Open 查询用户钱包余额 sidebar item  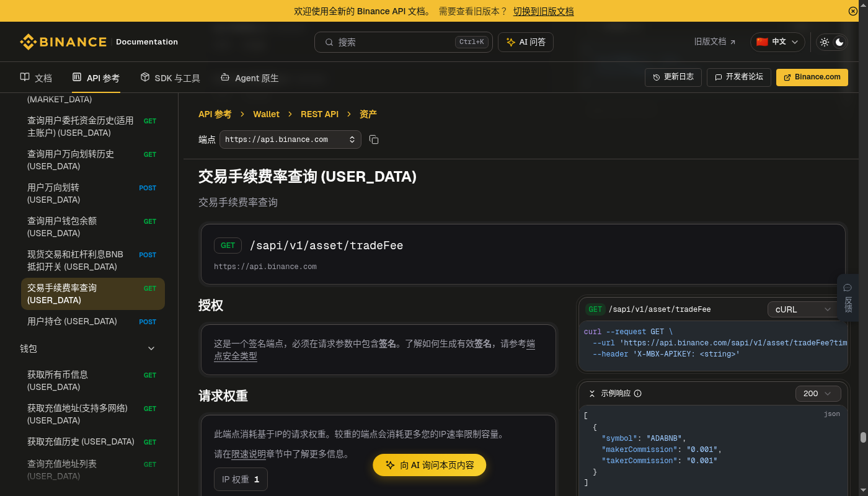coord(92,227)
